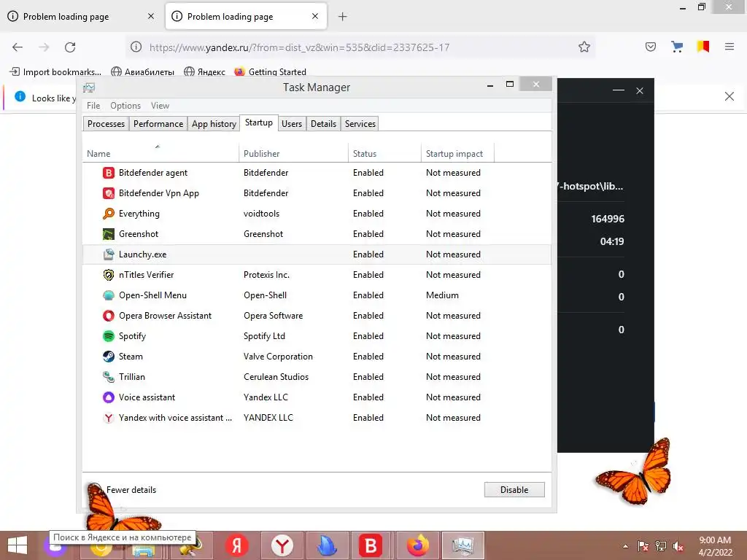Sort by the Name column header
The height and width of the screenshot is (560, 747).
(160, 153)
